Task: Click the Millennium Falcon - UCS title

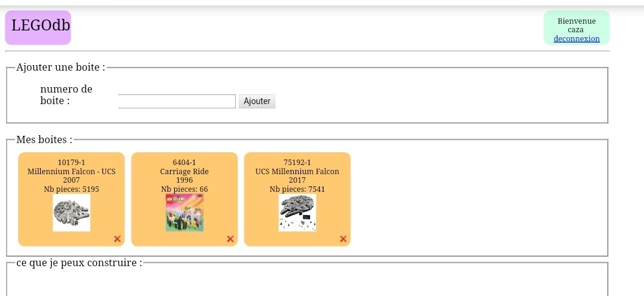Action: point(71,172)
